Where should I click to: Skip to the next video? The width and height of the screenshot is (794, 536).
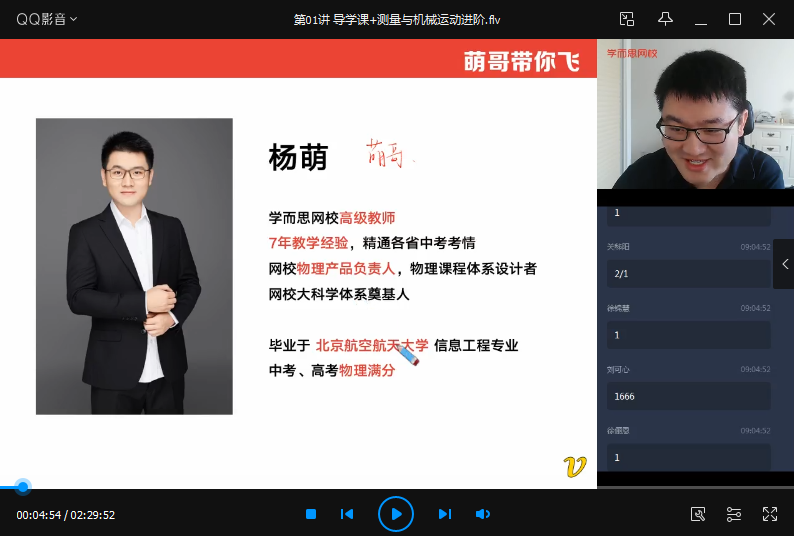tap(445, 514)
